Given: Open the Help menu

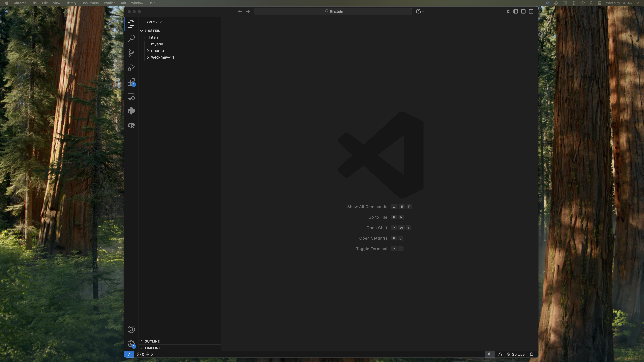Looking at the screenshot, I should point(152,3).
